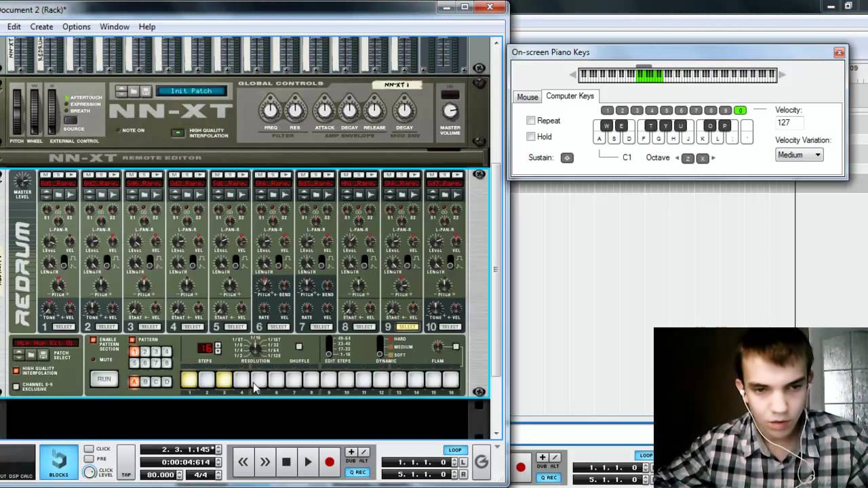Click Select button for drum channel 9
868x488 pixels.
point(408,327)
